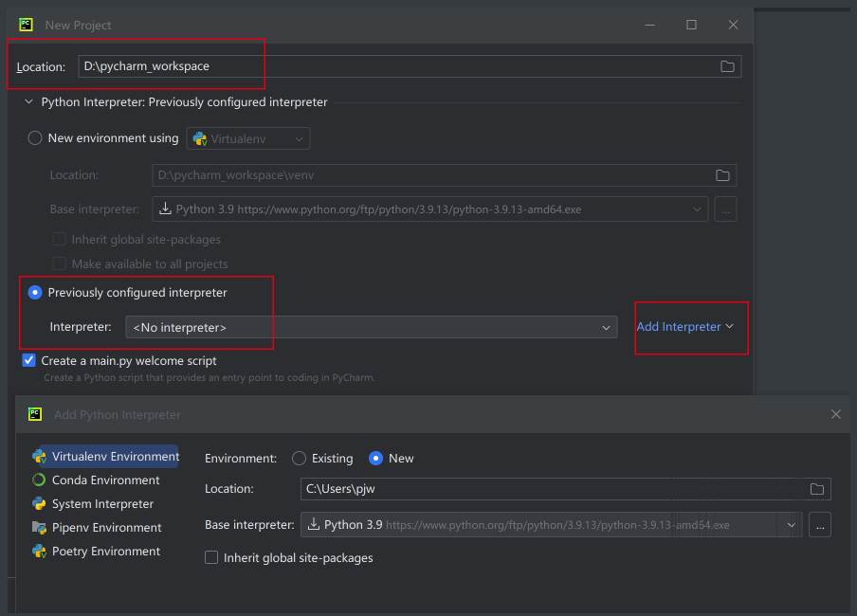The image size is (857, 616).
Task: Click Virtualenv icon in New environment dropdown
Action: tap(200, 138)
